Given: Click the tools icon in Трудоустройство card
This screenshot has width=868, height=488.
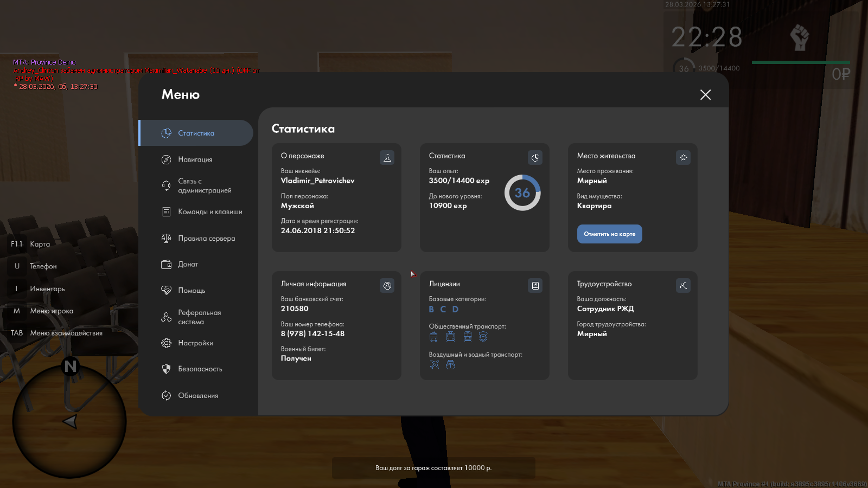Looking at the screenshot, I should coord(683,286).
